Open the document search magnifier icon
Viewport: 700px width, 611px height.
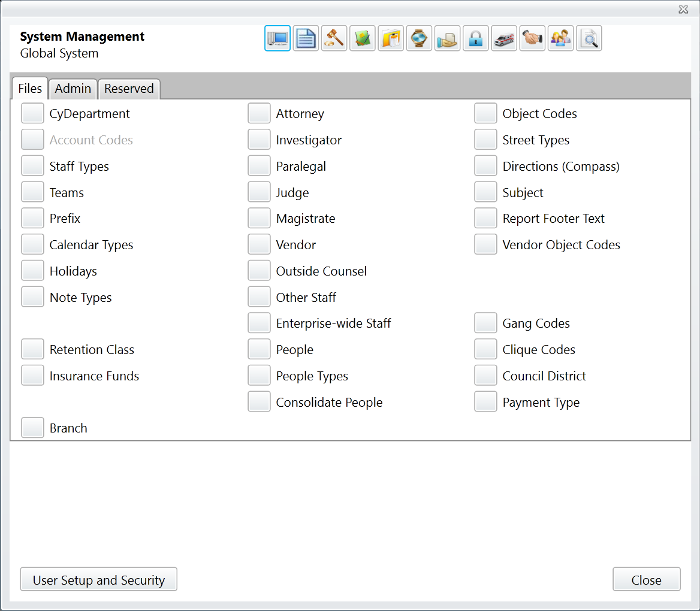589,38
